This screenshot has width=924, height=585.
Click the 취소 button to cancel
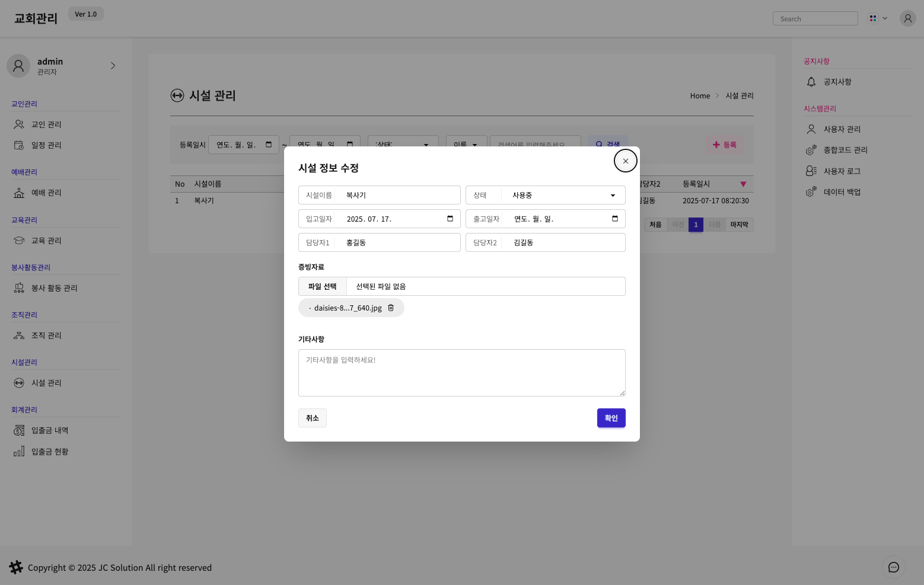coord(313,418)
